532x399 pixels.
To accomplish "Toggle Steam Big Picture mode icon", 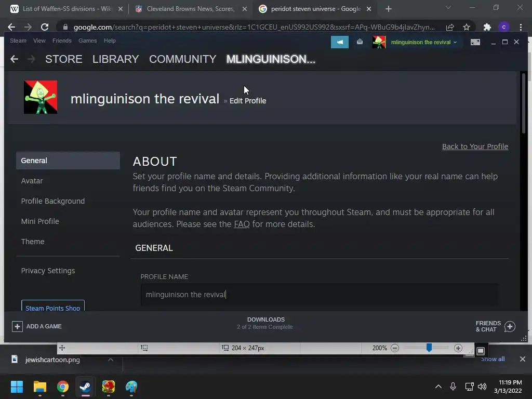I will point(475,42).
